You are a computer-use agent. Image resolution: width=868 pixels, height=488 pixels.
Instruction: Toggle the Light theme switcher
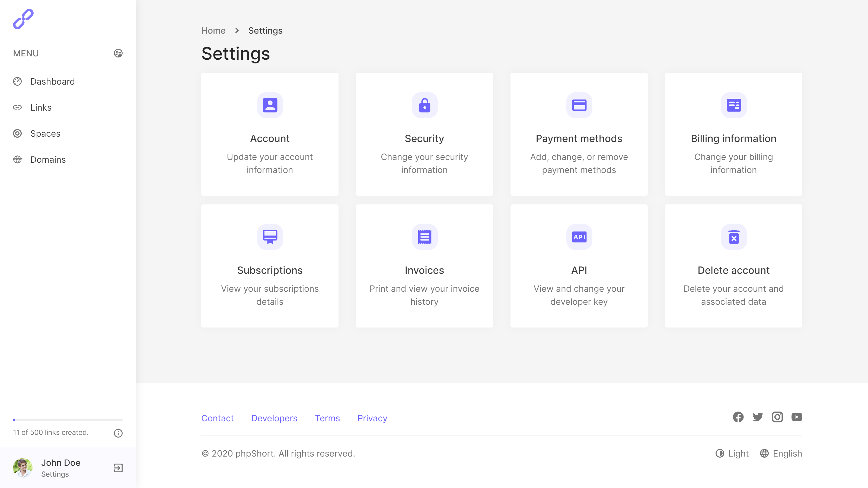[x=732, y=453]
